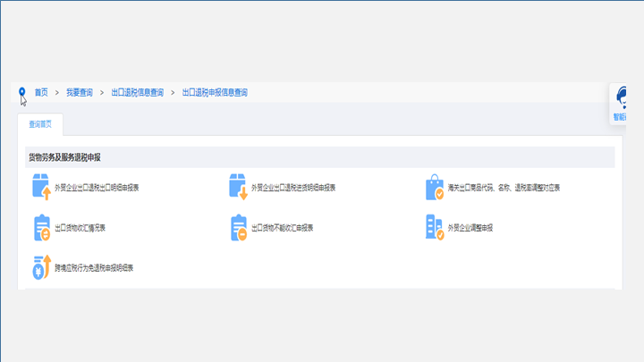Open 跨境应税行为免退税申报明细表 link
The width and height of the screenshot is (644, 362).
click(x=94, y=268)
